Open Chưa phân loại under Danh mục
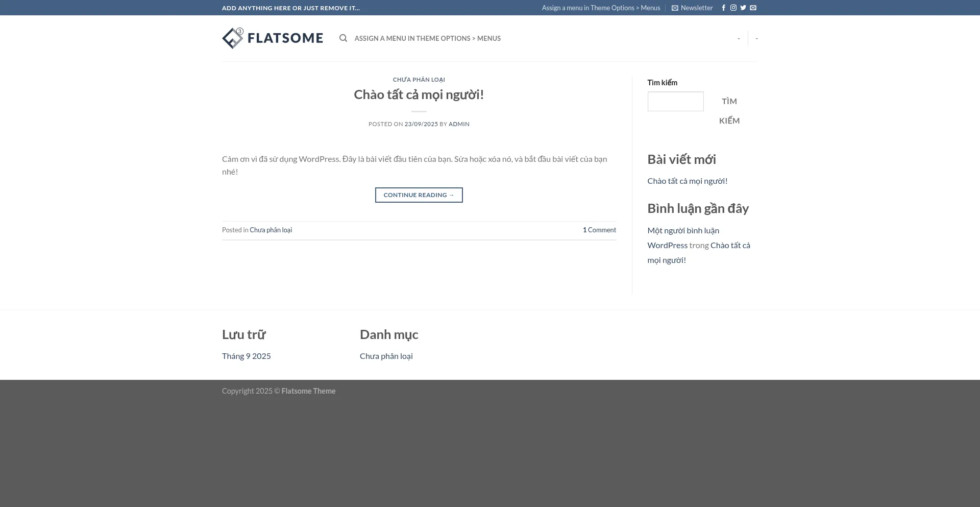980x507 pixels. point(386,356)
